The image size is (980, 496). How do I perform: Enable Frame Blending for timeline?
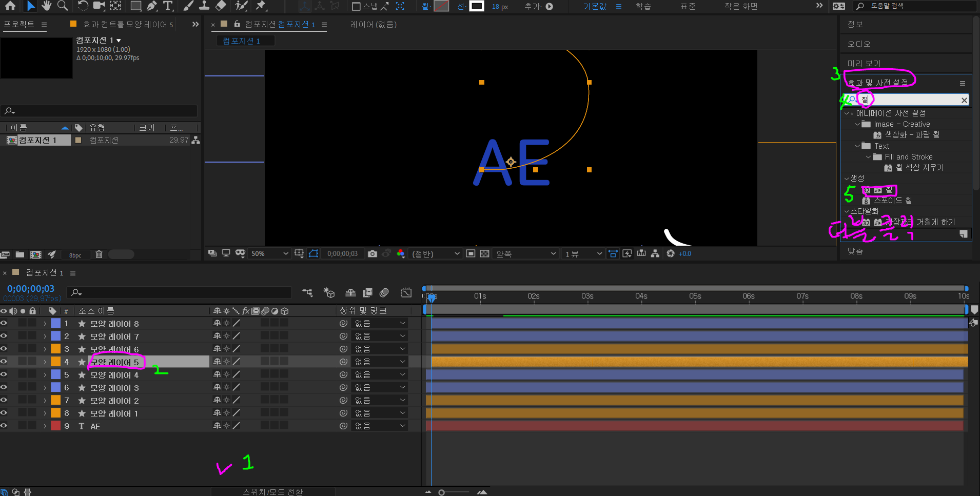pyautogui.click(x=367, y=292)
